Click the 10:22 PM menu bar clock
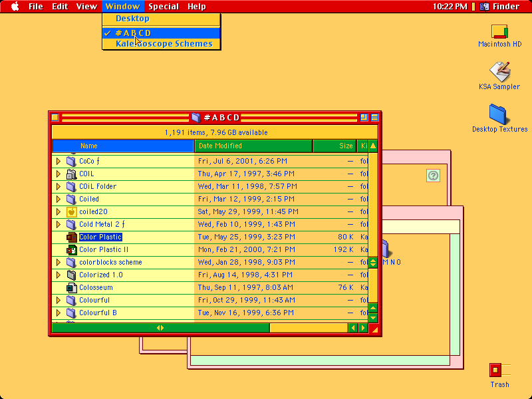The image size is (532, 399). click(450, 6)
